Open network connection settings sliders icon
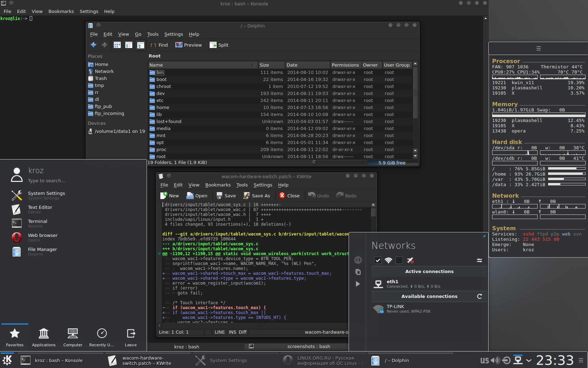The image size is (588, 368). coord(479,260)
